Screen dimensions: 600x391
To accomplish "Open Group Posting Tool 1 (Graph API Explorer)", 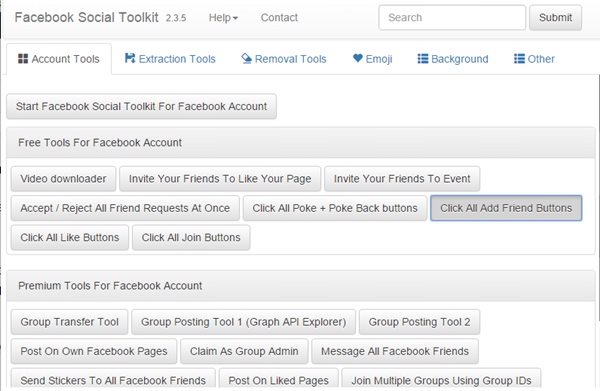I will [243, 322].
